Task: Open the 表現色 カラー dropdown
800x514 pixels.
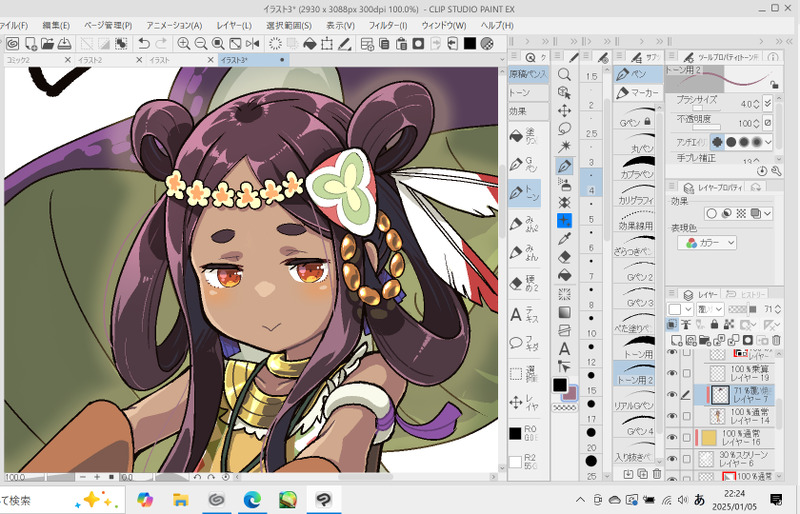Action: point(708,243)
